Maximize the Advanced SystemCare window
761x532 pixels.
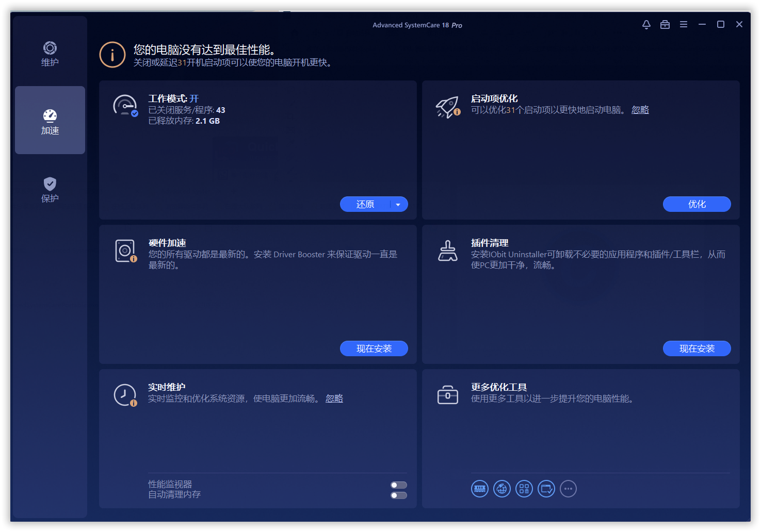[721, 25]
